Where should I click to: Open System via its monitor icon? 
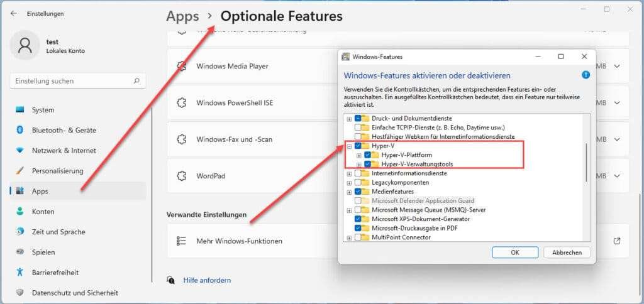tap(20, 110)
